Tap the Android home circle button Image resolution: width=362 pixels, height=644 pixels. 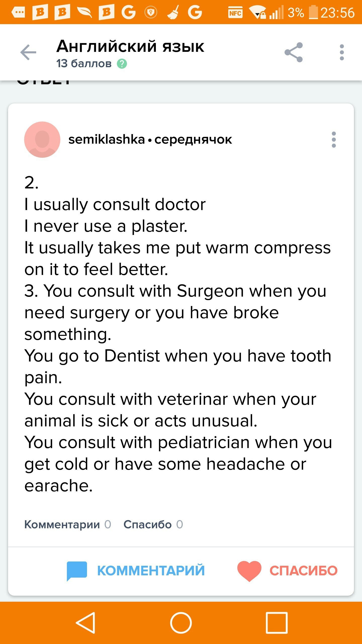point(181,623)
